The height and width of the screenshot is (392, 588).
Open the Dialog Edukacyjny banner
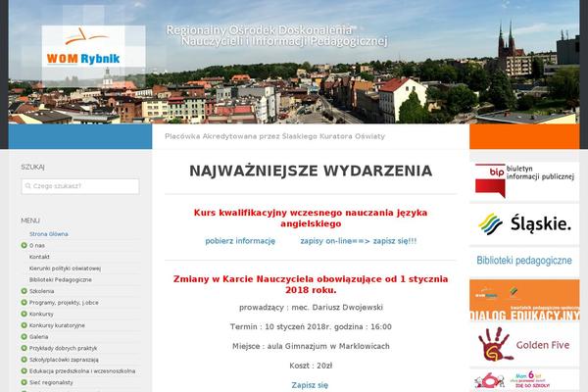[x=524, y=300]
